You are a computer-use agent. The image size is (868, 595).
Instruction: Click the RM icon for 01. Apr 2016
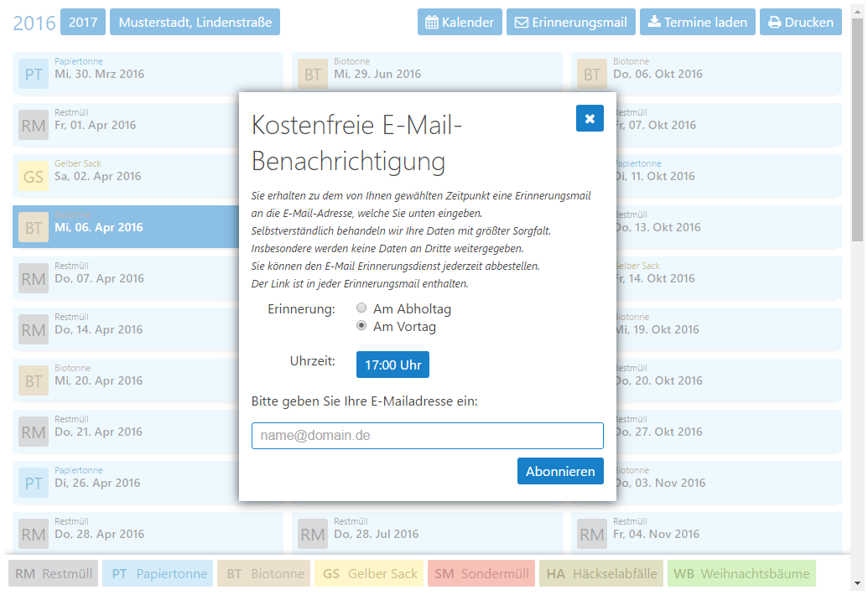pyautogui.click(x=34, y=126)
